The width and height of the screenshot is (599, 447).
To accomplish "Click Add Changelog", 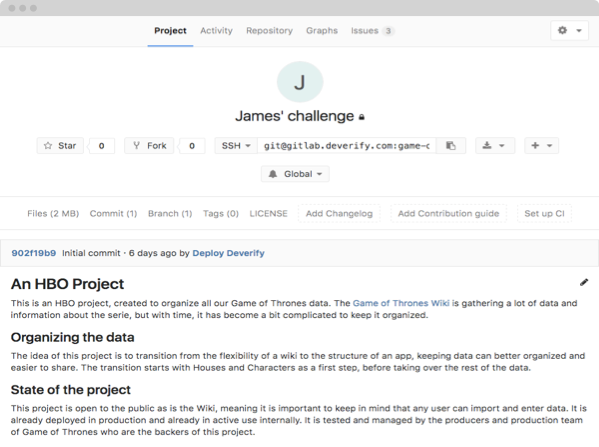I will [x=339, y=213].
